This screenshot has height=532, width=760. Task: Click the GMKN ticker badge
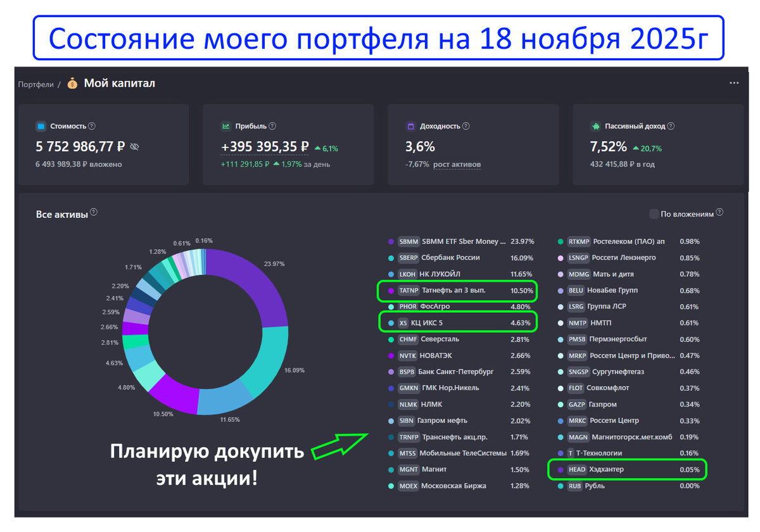(408, 388)
